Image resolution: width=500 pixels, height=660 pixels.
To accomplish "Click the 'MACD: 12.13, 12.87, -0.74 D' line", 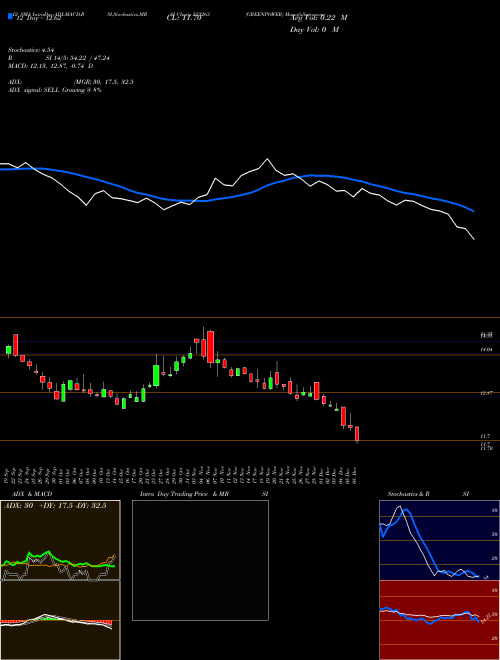I will pos(51,66).
